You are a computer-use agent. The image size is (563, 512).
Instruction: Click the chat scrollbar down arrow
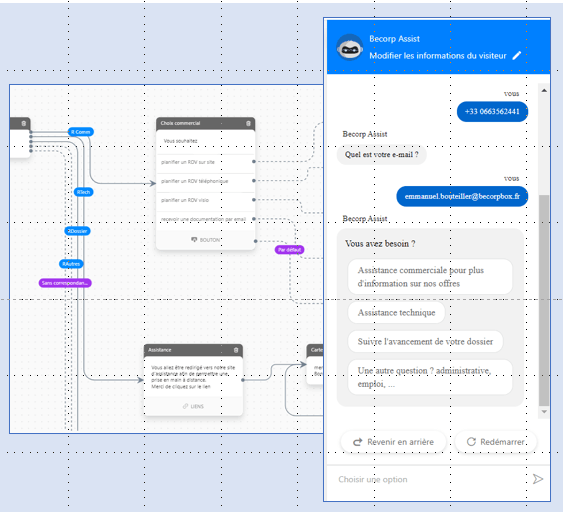tap(544, 412)
